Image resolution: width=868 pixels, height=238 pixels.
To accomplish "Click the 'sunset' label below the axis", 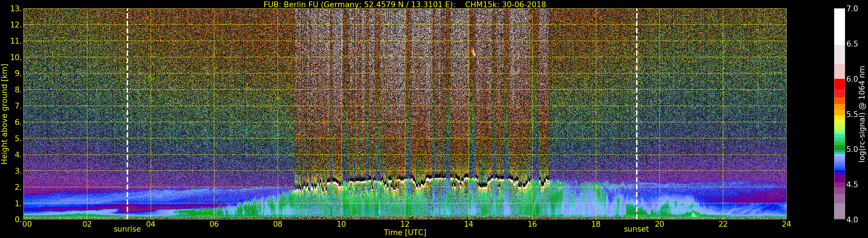I will click(636, 229).
